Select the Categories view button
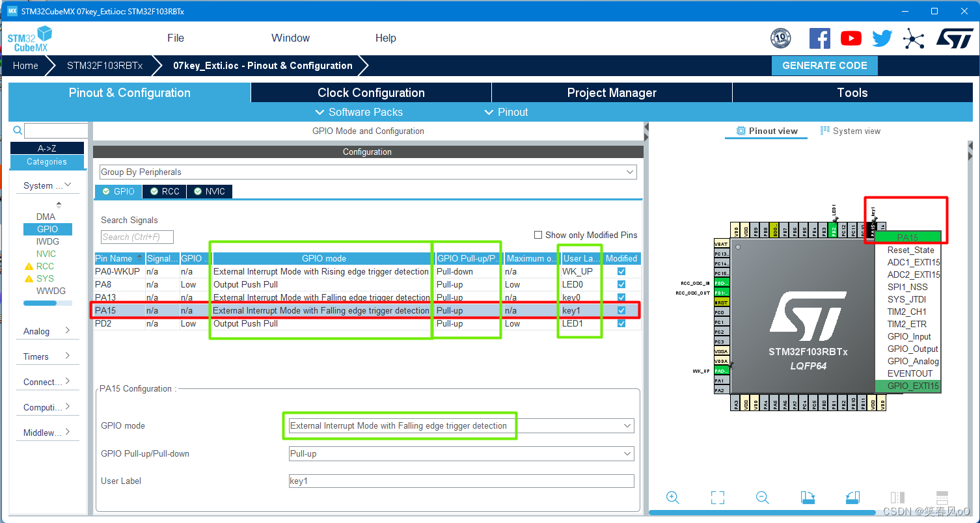The height and width of the screenshot is (523, 980). tap(47, 162)
